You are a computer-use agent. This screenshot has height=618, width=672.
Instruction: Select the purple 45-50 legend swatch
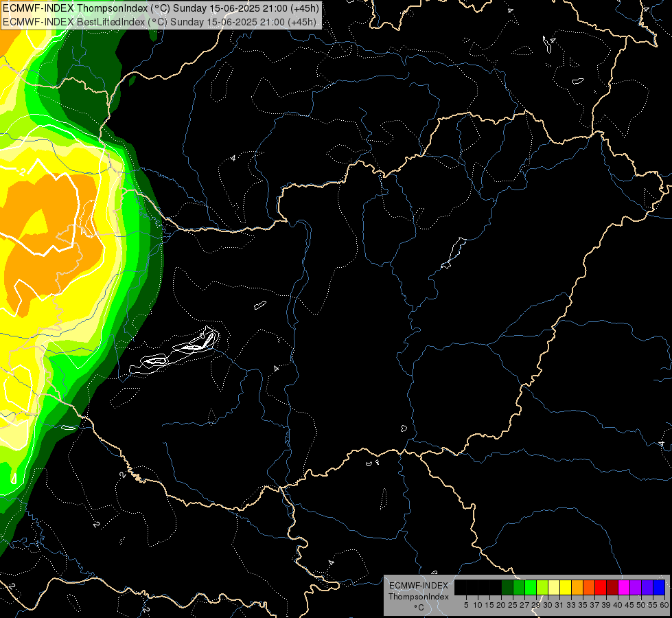[636, 587]
